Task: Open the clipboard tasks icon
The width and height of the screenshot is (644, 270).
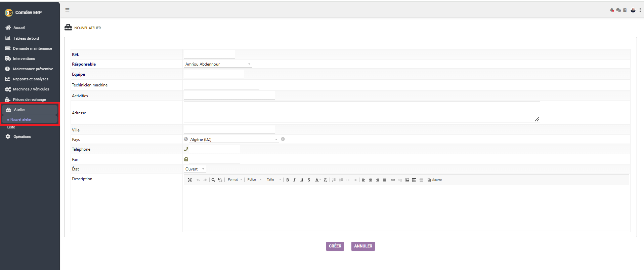Action: (625, 10)
